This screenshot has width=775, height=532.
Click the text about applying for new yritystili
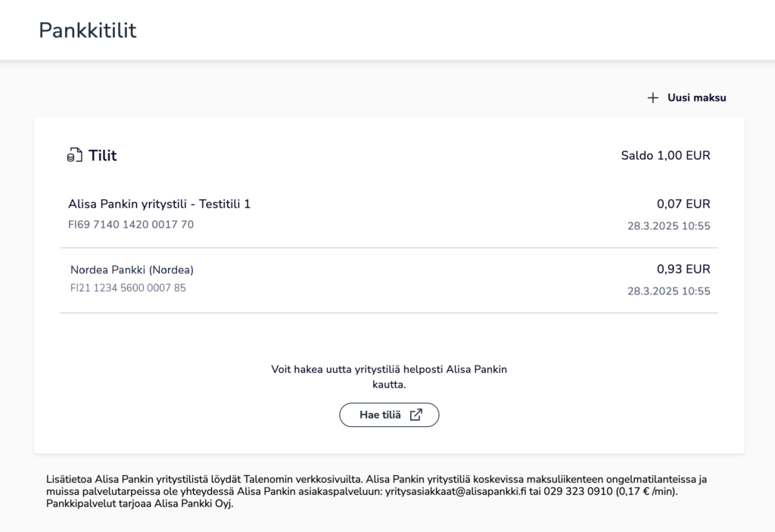[x=389, y=377]
